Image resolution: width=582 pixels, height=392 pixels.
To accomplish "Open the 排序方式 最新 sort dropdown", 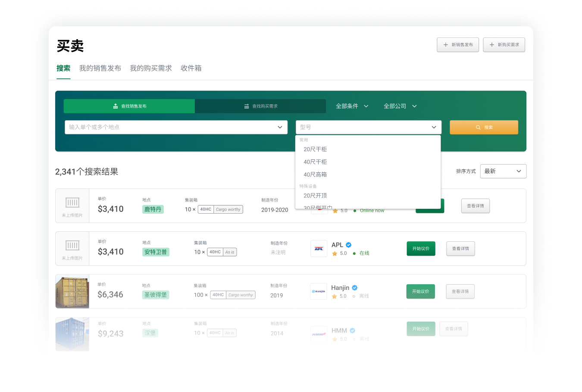I will pyautogui.click(x=503, y=171).
